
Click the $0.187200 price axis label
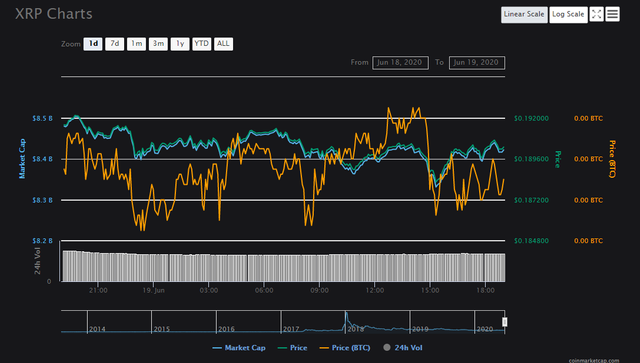pos(531,200)
